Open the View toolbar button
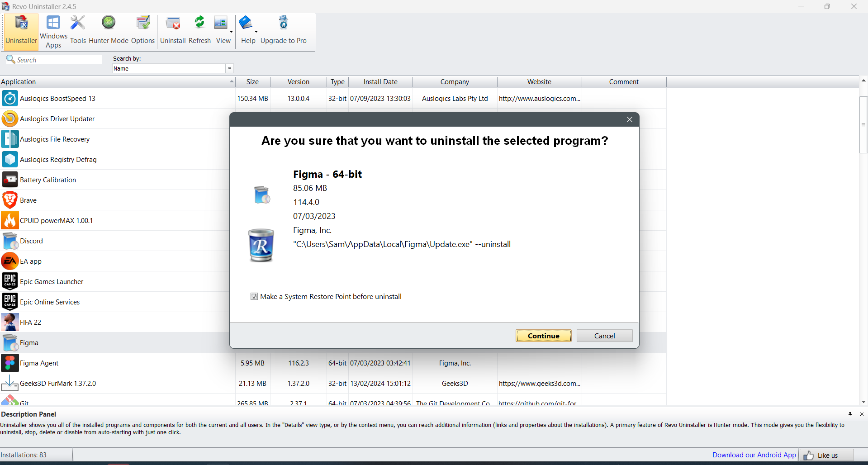The width and height of the screenshot is (868, 465). click(x=222, y=31)
